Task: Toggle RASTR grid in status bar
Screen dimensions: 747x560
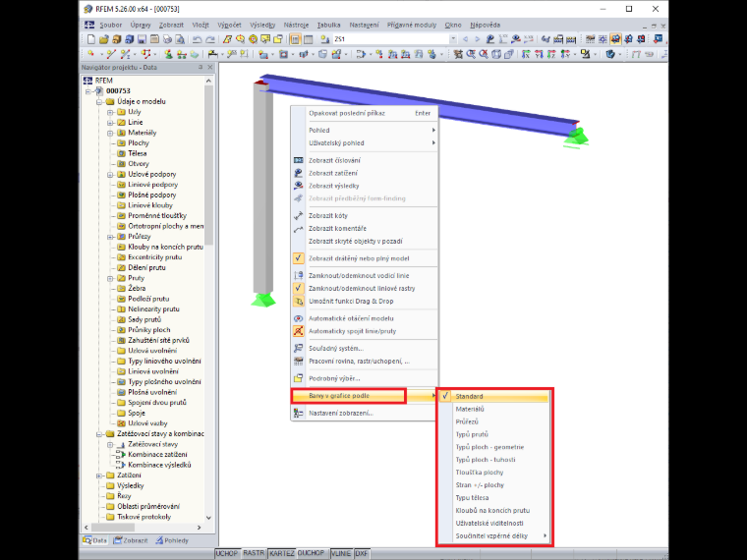Action: [x=254, y=553]
